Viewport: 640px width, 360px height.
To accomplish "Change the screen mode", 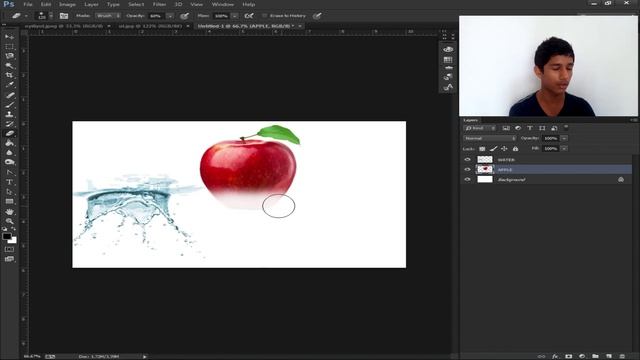I will pyautogui.click(x=9, y=259).
